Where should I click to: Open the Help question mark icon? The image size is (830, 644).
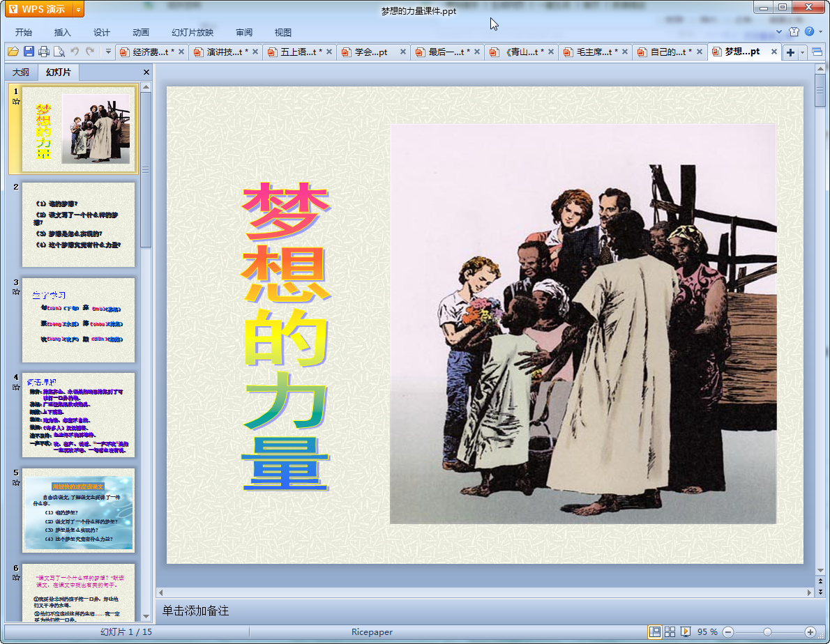click(809, 32)
